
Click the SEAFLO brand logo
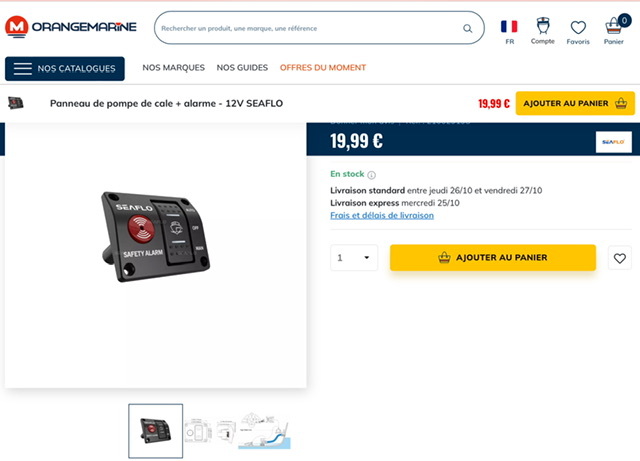click(x=613, y=142)
